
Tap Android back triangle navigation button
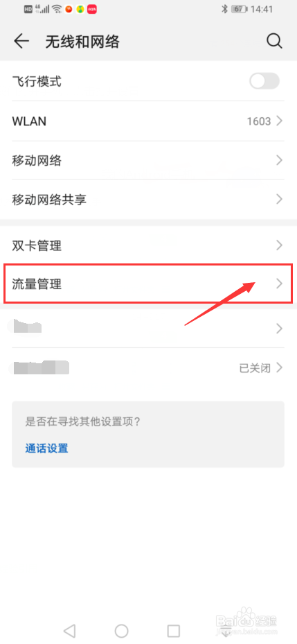(x=70, y=630)
